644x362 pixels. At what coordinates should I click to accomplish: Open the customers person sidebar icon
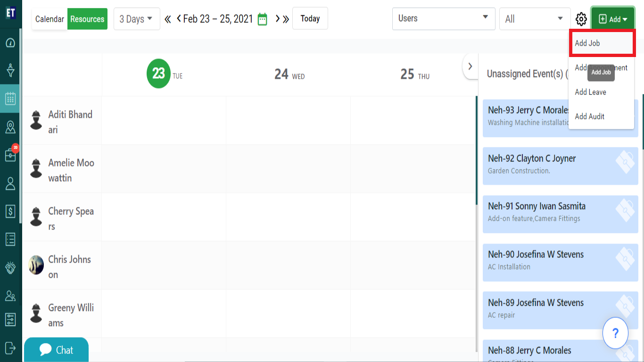click(10, 183)
